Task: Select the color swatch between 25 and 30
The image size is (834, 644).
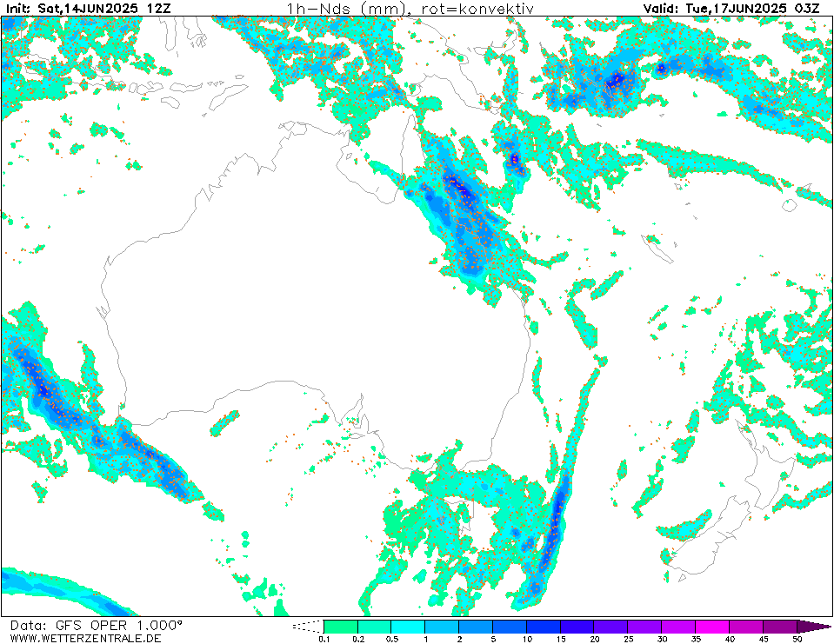Action: (644, 627)
